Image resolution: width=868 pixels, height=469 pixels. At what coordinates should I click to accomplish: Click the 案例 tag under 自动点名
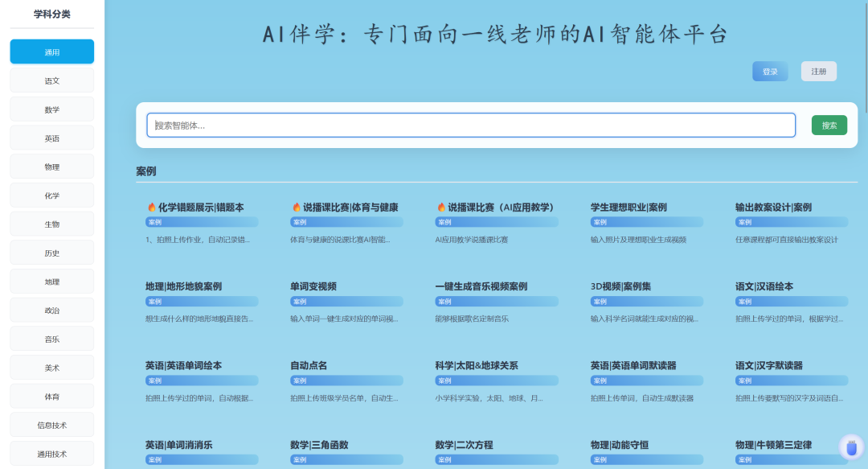pos(346,381)
